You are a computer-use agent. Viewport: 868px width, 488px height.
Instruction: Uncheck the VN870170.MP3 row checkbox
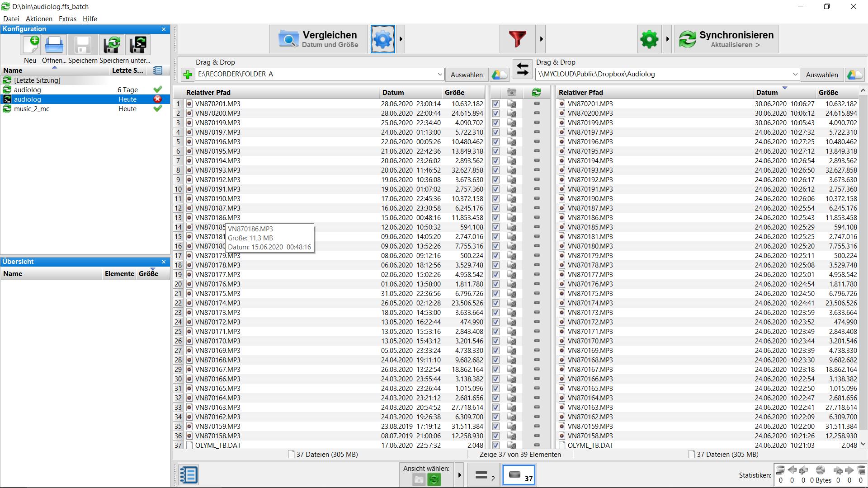(x=496, y=341)
